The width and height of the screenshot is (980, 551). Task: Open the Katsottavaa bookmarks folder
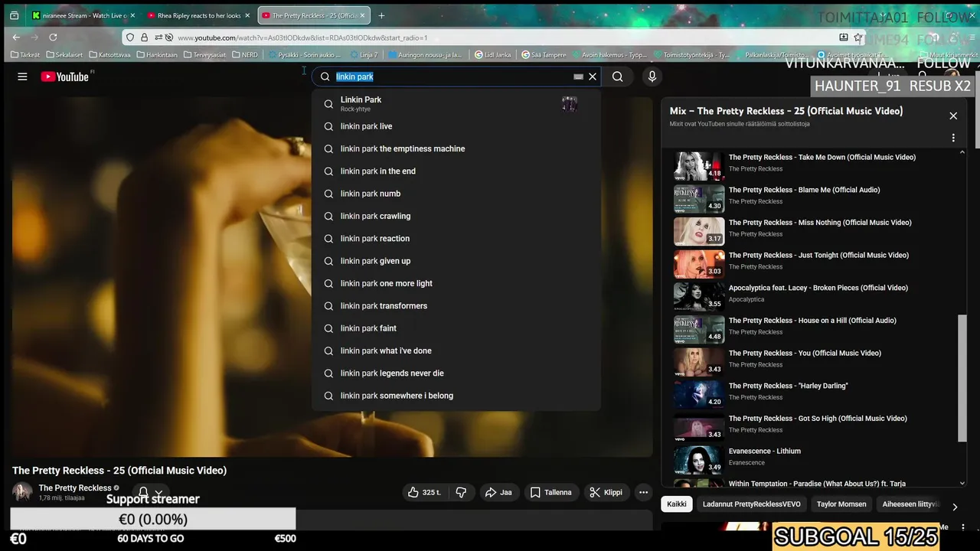click(109, 55)
